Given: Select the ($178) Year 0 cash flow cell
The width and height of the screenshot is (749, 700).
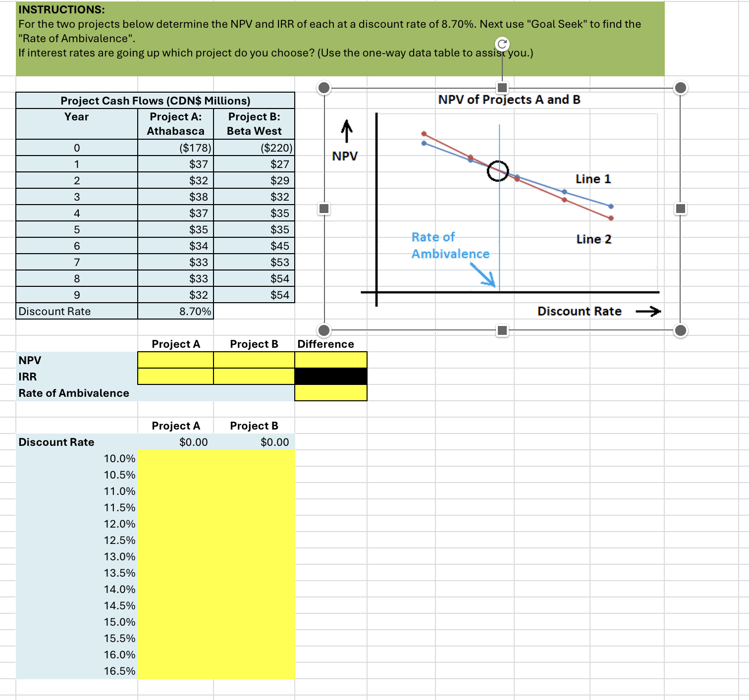Looking at the screenshot, I should (176, 147).
